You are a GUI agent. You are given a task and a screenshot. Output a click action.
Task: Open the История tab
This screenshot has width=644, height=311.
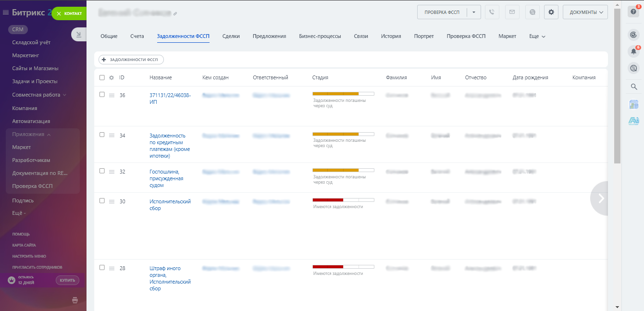pos(391,36)
